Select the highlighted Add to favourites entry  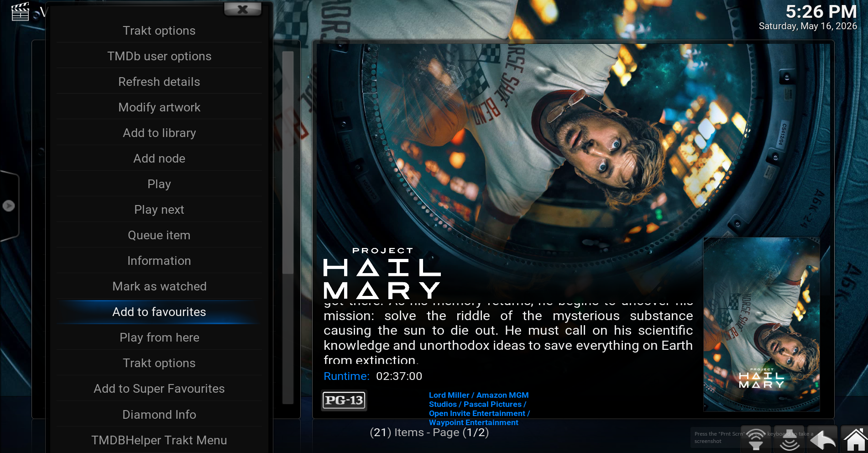coord(159,312)
